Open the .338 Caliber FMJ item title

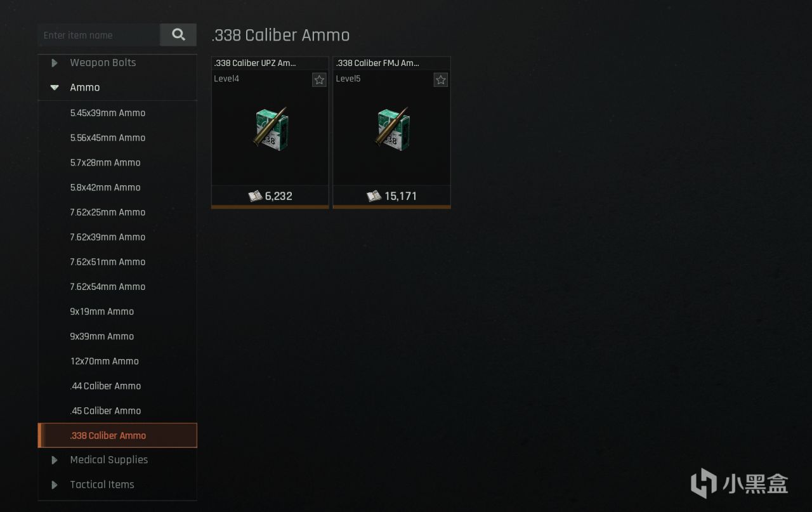377,63
